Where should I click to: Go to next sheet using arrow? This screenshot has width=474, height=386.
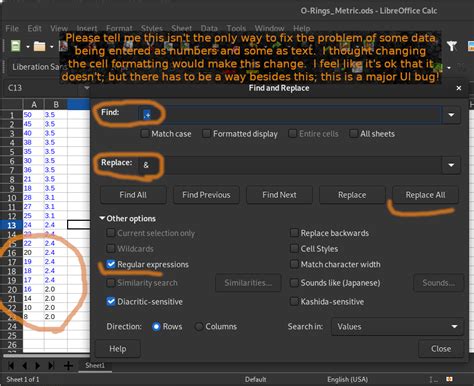click(37, 366)
